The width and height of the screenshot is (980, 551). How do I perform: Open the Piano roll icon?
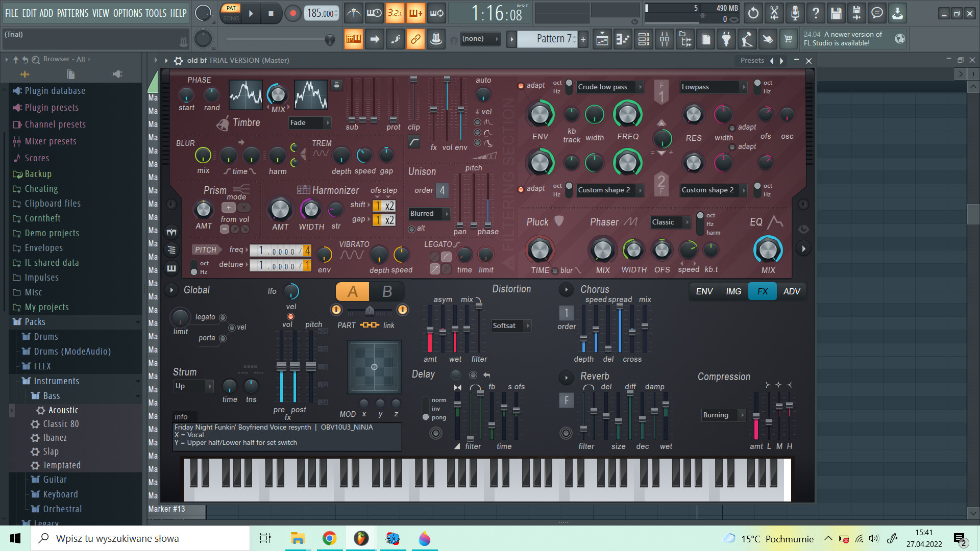coord(623,39)
